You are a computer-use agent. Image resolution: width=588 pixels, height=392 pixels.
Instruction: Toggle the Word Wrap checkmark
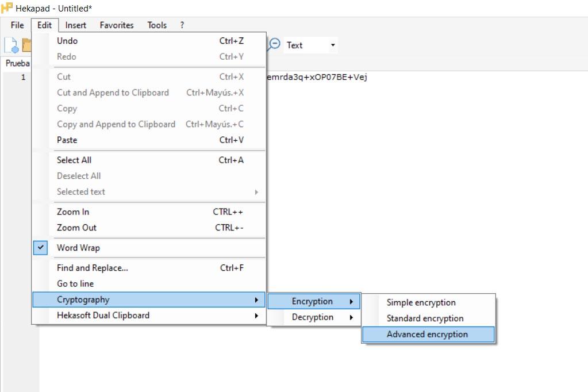(40, 248)
